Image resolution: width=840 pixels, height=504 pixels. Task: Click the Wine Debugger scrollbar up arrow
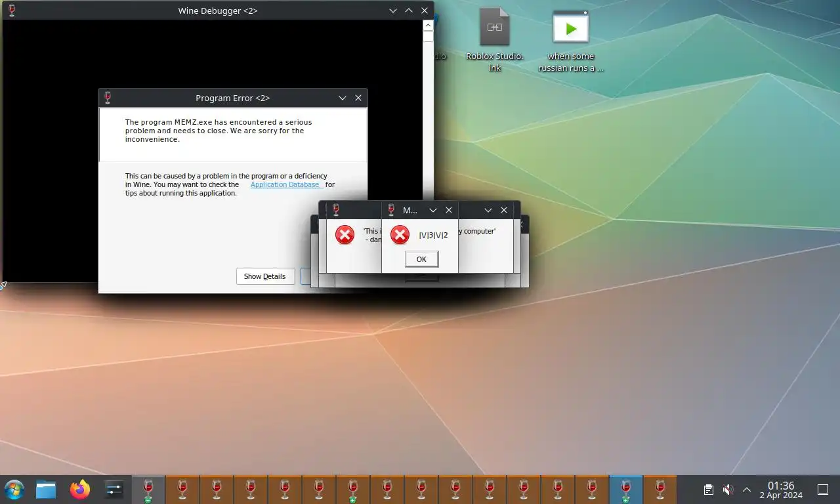click(x=428, y=25)
